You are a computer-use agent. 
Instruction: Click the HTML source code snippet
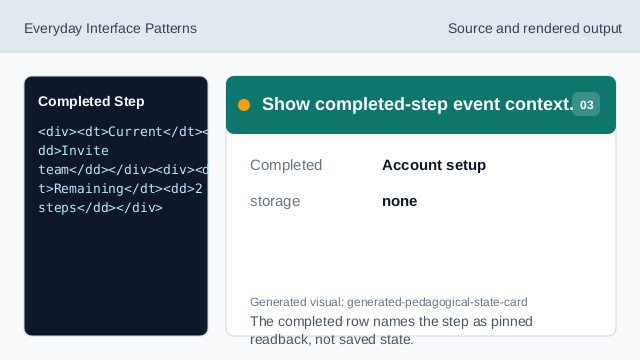pyautogui.click(x=123, y=169)
